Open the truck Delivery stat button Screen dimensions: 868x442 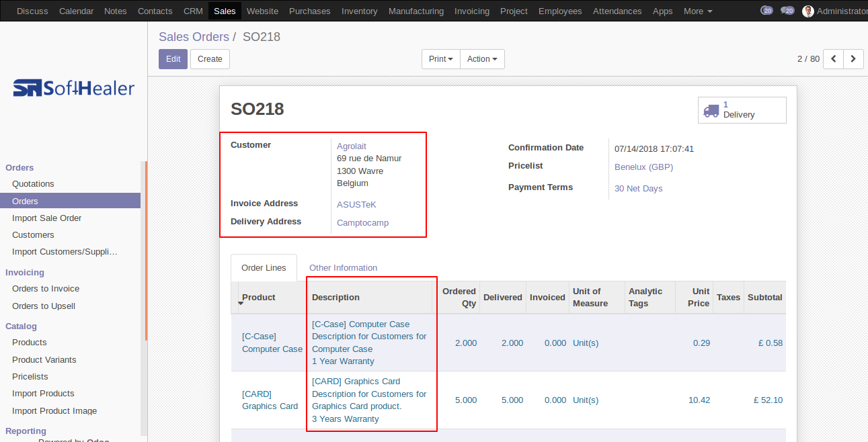pyautogui.click(x=742, y=110)
